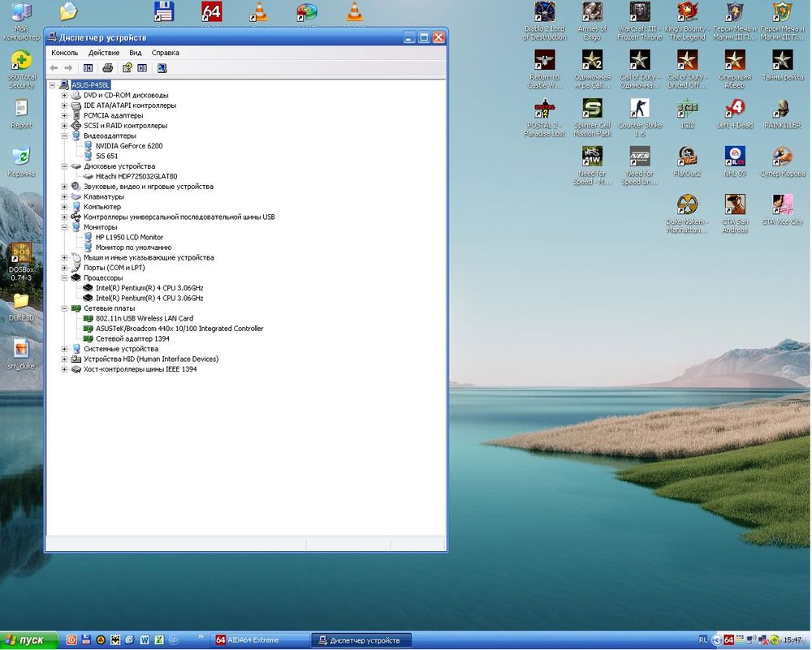812x650 pixels.
Task: Collapse the Мониторы node
Action: point(64,227)
